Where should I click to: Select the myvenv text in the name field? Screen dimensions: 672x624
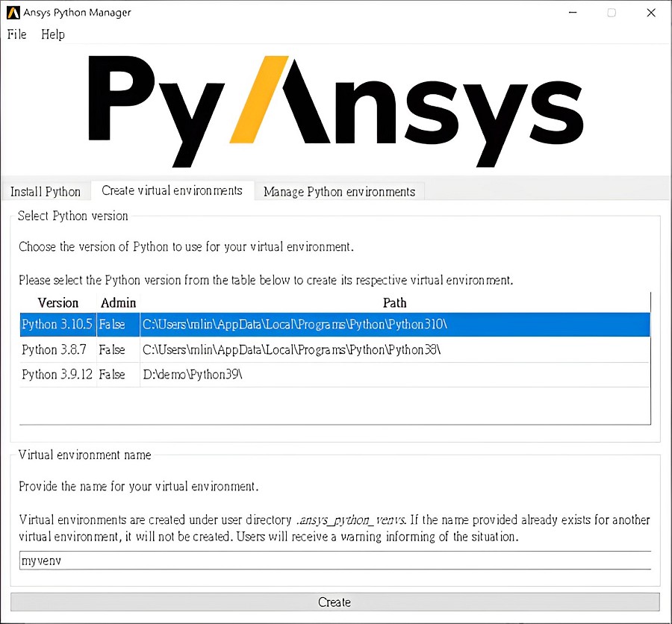click(41, 561)
